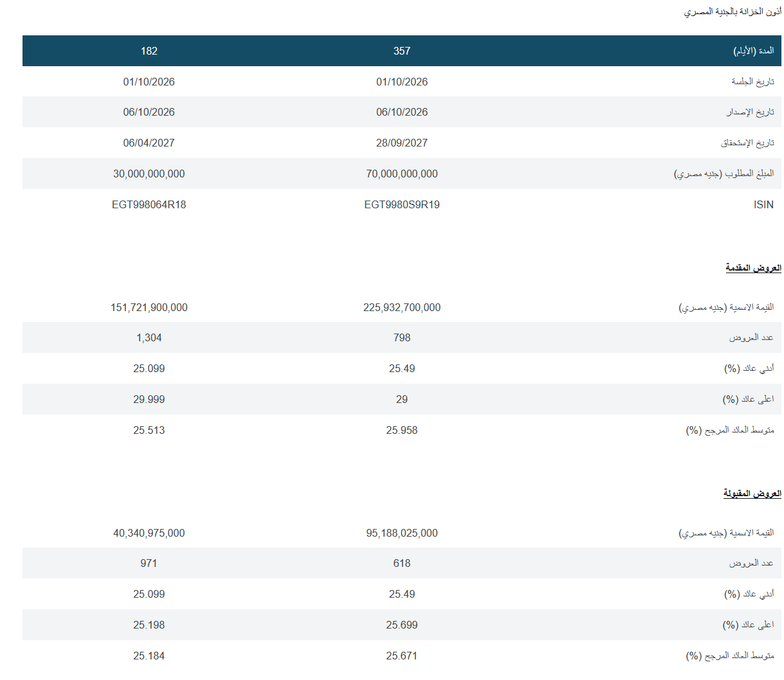The image size is (784, 680).
Task: Click the 'العروض المقبولة' section heading
Action: tap(752, 494)
